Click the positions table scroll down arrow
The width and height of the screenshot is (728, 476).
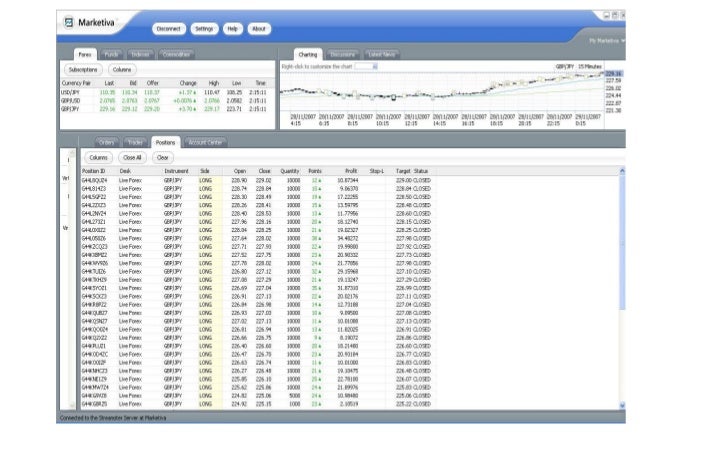(x=622, y=405)
